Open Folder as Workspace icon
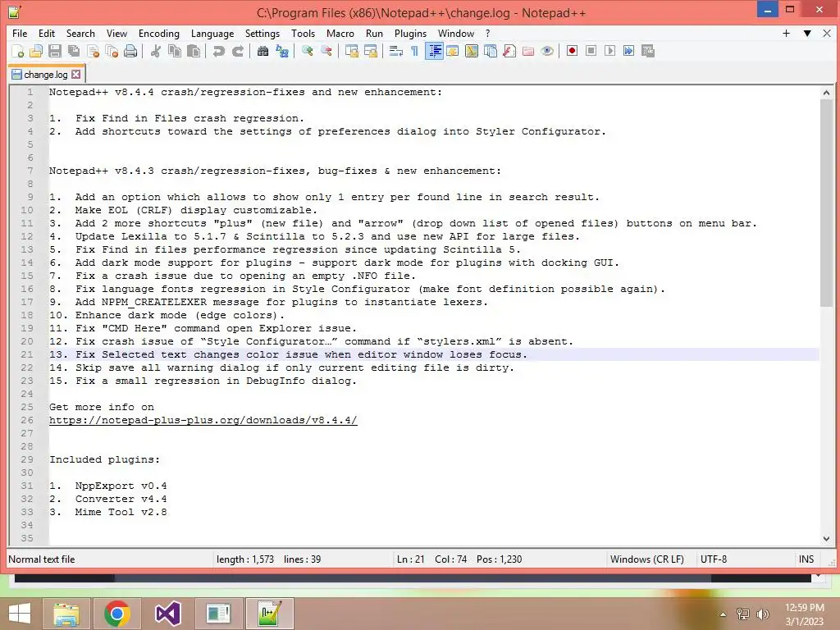 [528, 51]
